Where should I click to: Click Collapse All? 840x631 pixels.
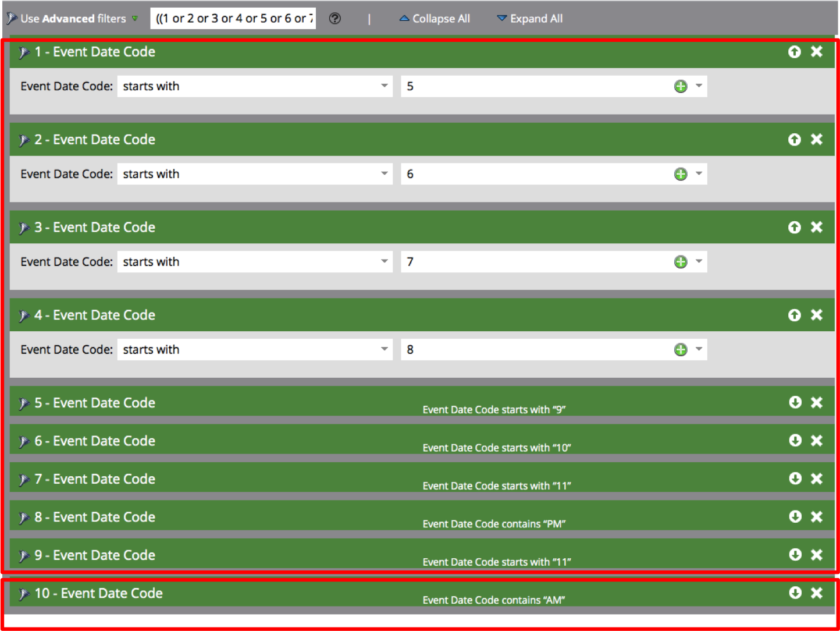pos(435,19)
